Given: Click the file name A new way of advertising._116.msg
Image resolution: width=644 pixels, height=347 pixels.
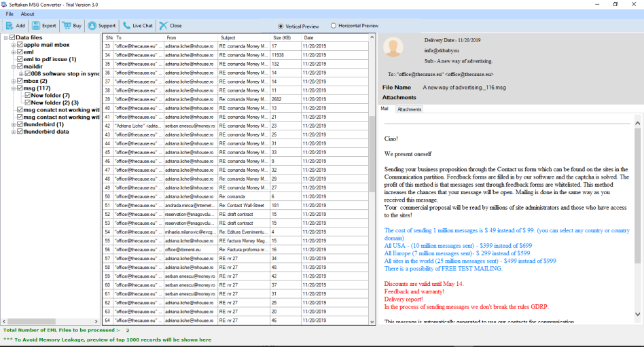Looking at the screenshot, I should [464, 88].
